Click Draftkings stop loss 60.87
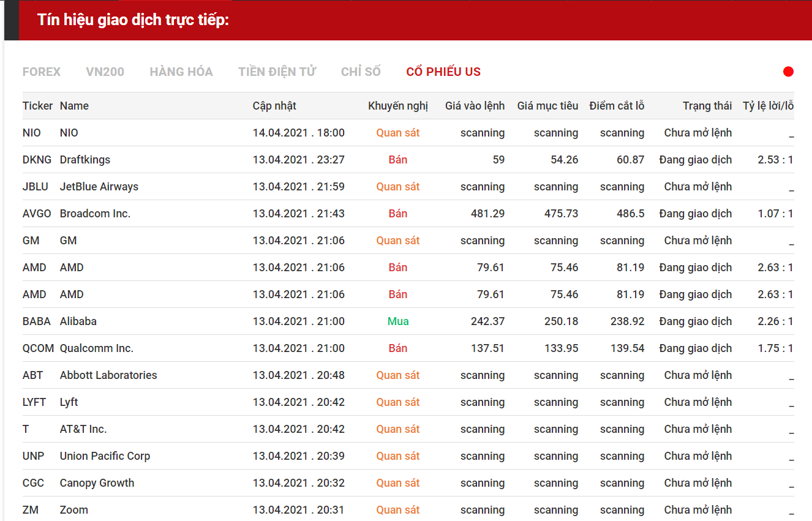Viewport: 812px width, 521px height. pos(631,160)
